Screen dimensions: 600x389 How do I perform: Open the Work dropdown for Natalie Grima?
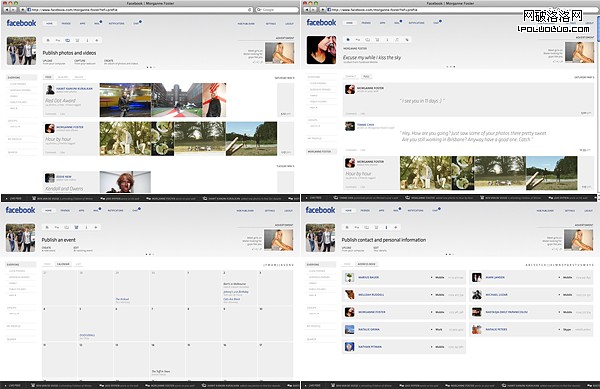437,329
